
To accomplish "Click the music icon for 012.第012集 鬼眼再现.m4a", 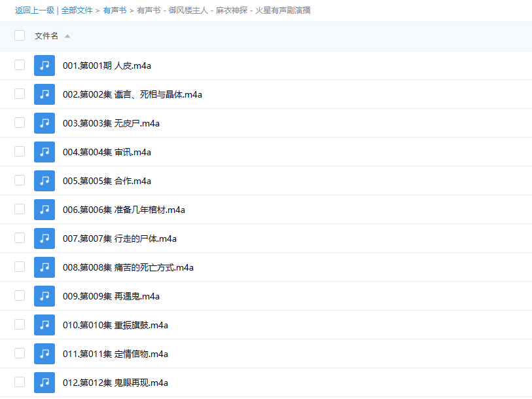I will [x=44, y=383].
